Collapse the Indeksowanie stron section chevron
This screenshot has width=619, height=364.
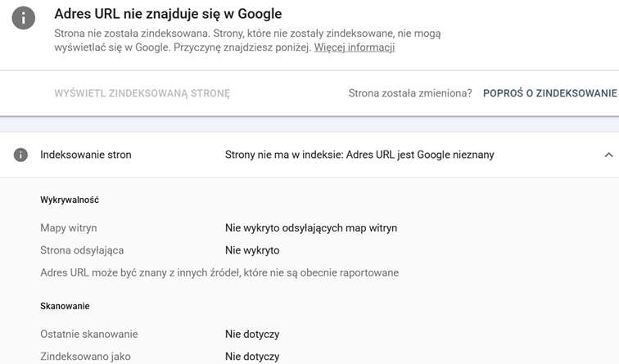[x=608, y=155]
